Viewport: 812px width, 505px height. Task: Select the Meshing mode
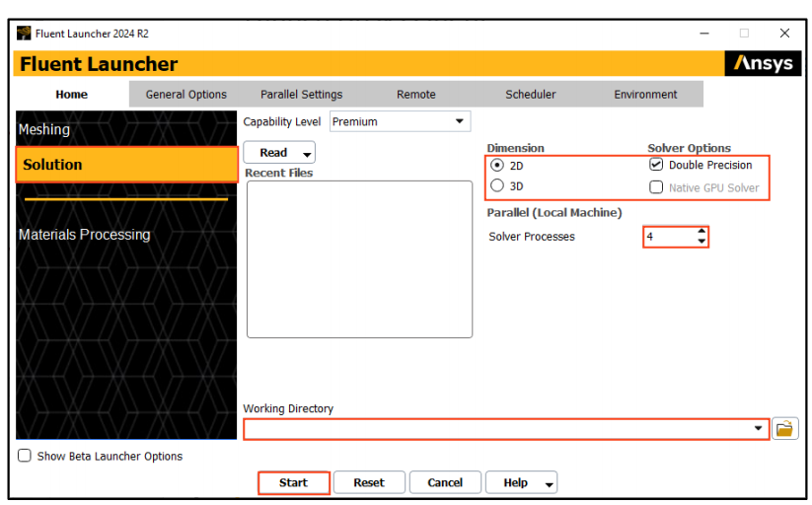pyautogui.click(x=126, y=129)
